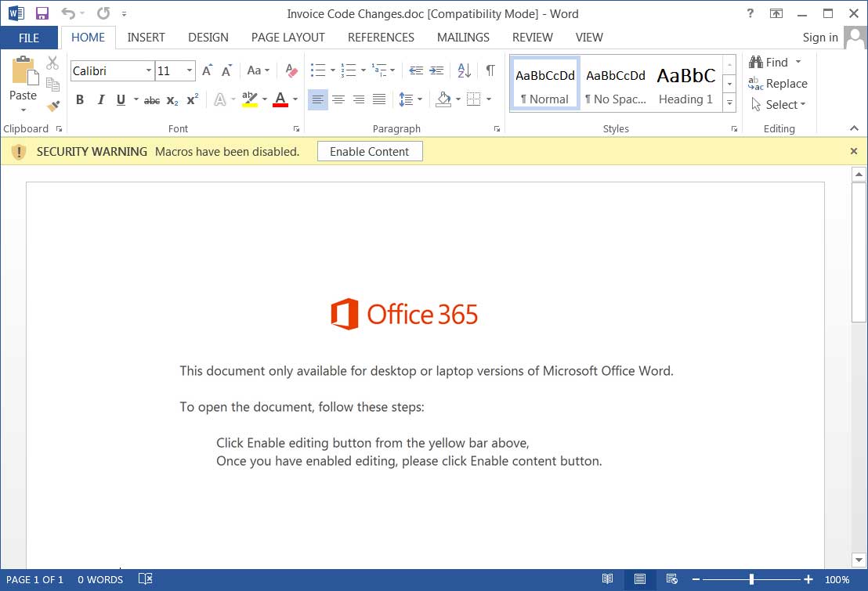Click the Sort icon in Paragraph group
Image resolution: width=868 pixels, height=591 pixels.
pos(464,70)
